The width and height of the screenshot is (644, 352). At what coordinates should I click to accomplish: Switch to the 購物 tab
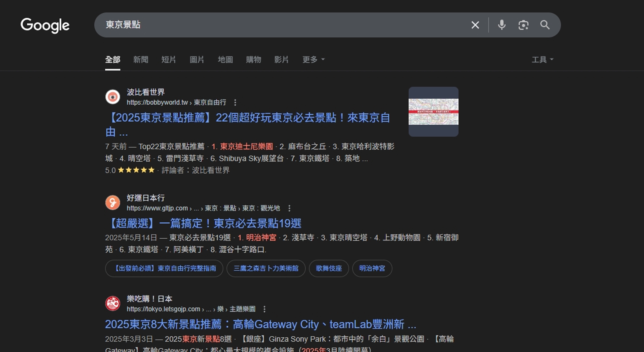pyautogui.click(x=253, y=60)
